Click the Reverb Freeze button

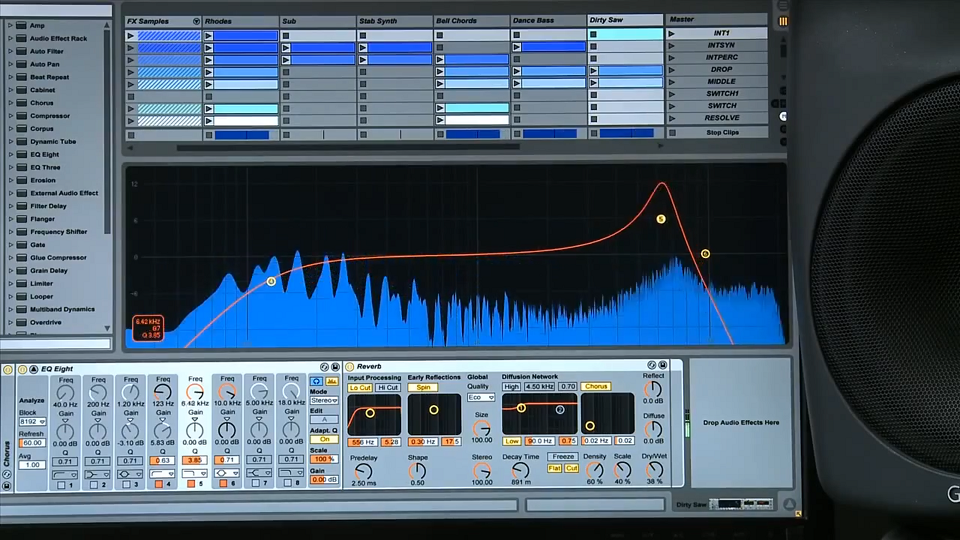(x=562, y=457)
